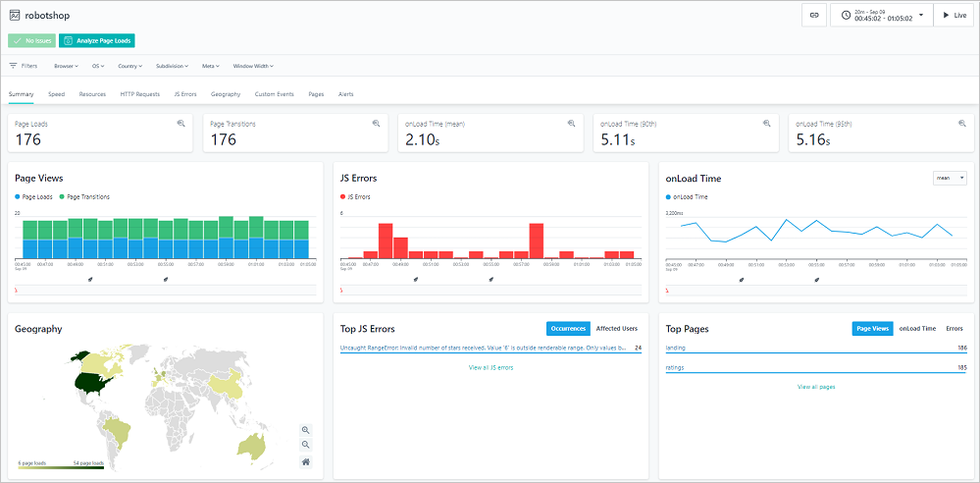Reset Geography map with home icon
The height and width of the screenshot is (483, 980).
(306, 461)
